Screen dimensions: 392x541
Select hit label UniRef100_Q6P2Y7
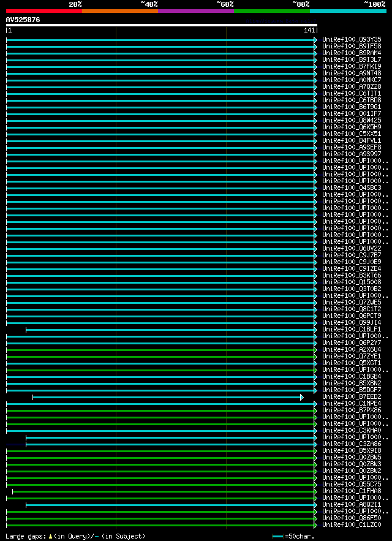coord(352,343)
